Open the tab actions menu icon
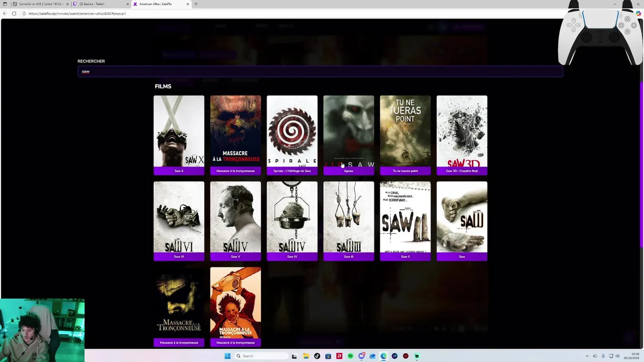Viewport: 644px width, 362px height. [x=5, y=4]
